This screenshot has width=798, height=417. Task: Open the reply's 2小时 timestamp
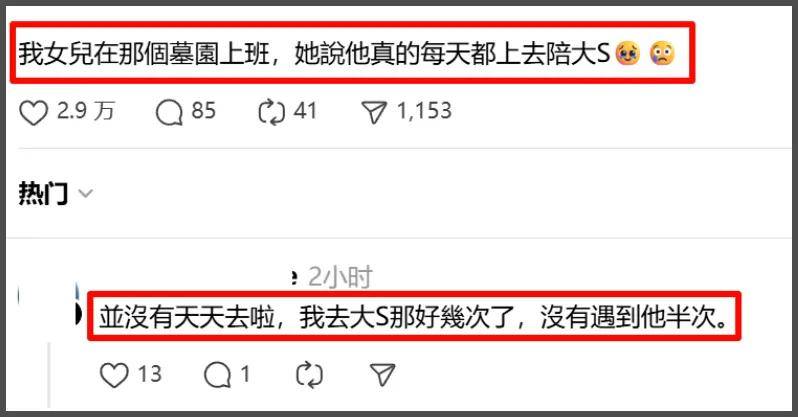pos(340,278)
